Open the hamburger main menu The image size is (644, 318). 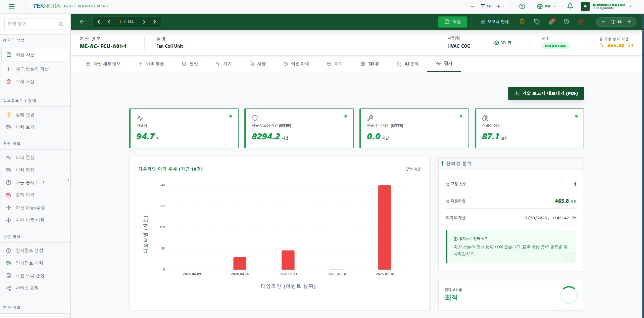pos(12,6)
